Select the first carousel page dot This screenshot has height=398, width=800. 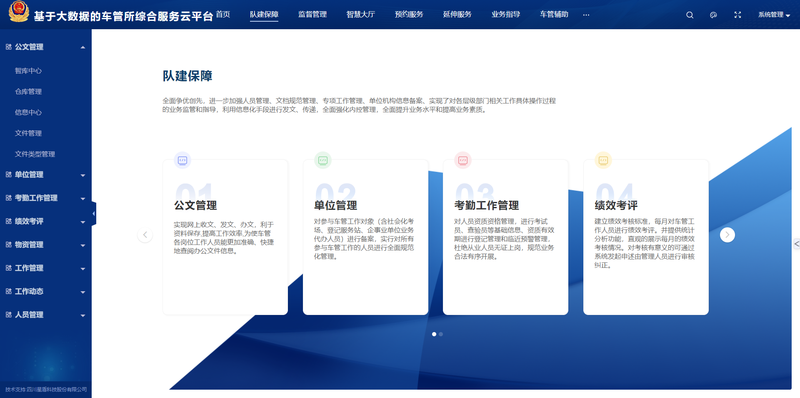[434, 334]
